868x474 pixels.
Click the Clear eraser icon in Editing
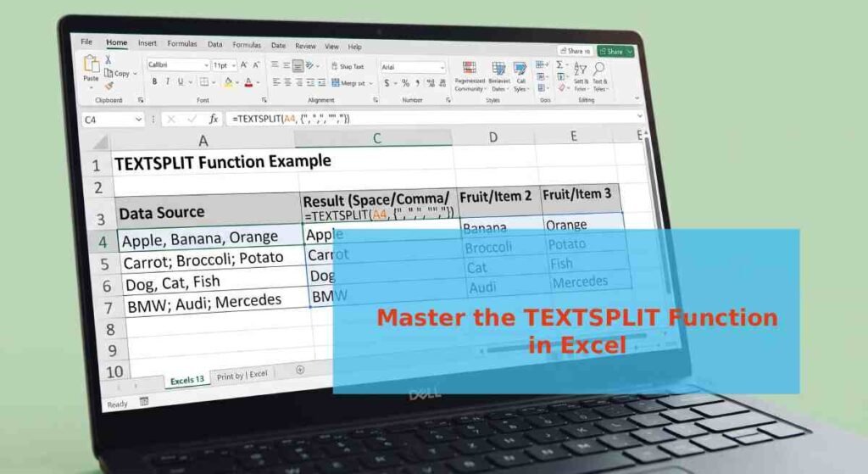pyautogui.click(x=562, y=87)
